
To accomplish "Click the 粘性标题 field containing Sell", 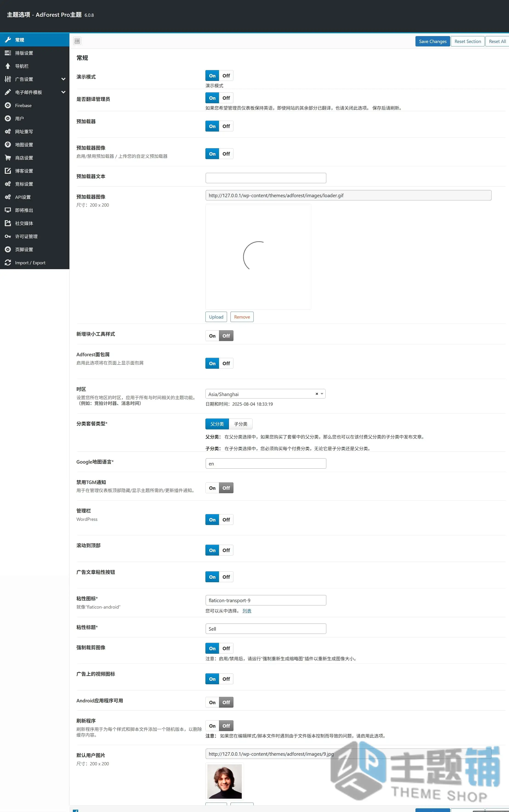I will (266, 629).
